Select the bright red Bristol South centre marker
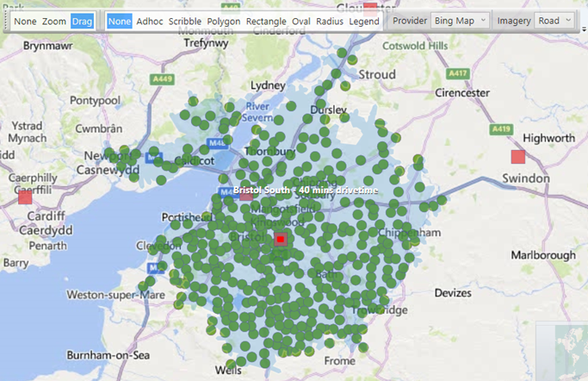The width and height of the screenshot is (588, 381). 281,239
